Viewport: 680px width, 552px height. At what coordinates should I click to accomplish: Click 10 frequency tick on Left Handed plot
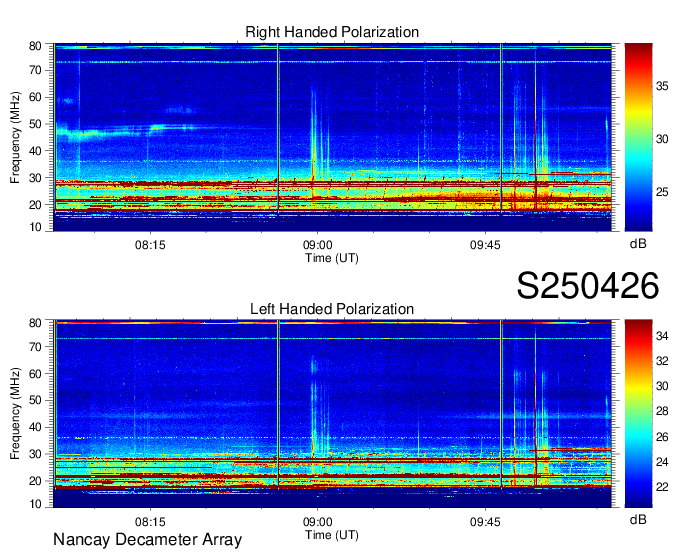pyautogui.click(x=35, y=504)
